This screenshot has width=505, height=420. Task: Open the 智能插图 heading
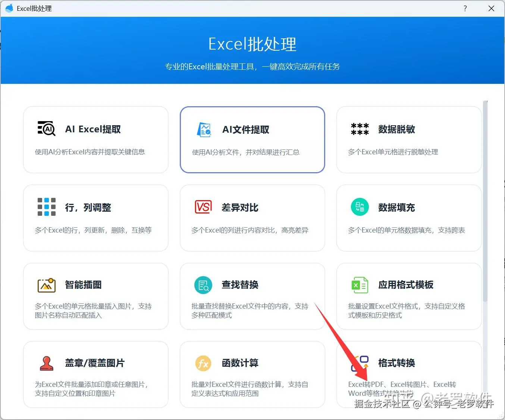coord(83,285)
